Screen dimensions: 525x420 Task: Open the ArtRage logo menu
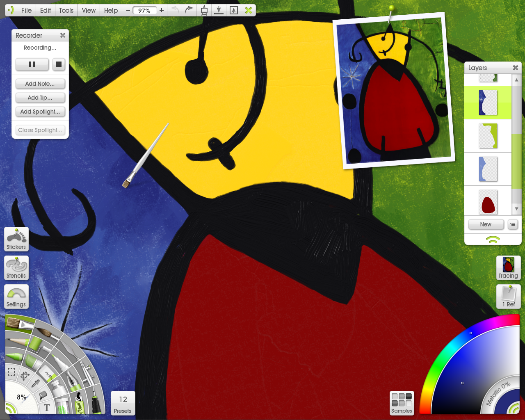pyautogui.click(x=11, y=10)
